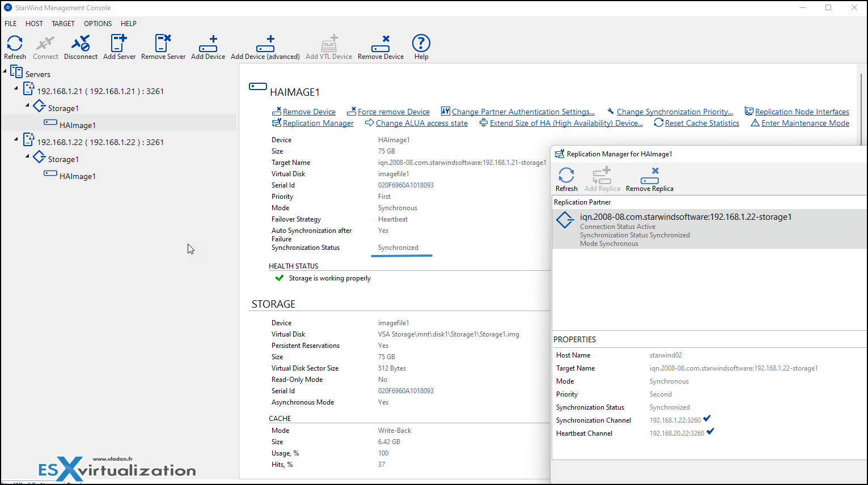
Task: Click Refresh icon in Replication Manager
Action: click(x=566, y=175)
